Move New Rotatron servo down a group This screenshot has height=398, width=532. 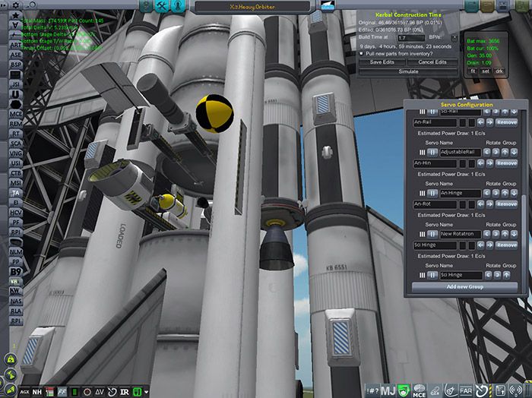click(x=514, y=234)
